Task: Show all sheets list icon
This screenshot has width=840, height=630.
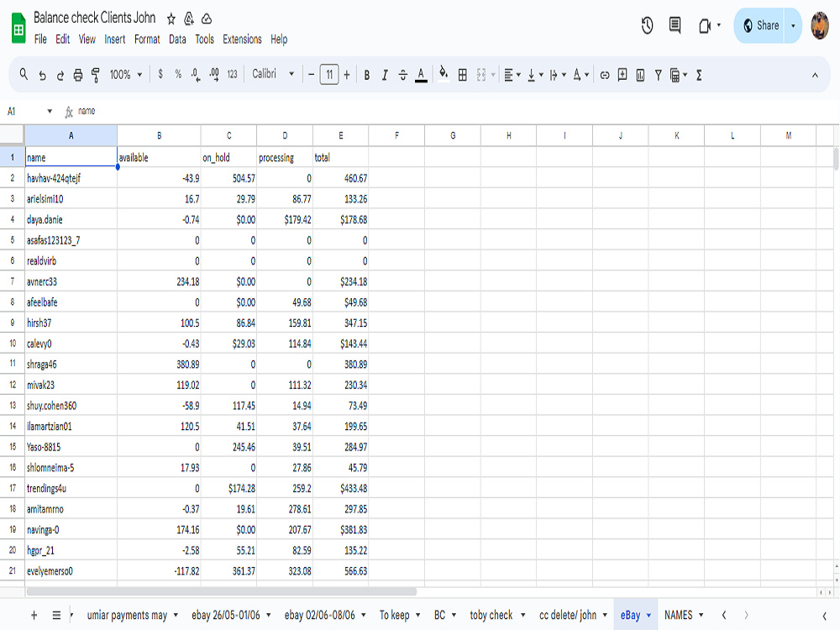Action: [x=56, y=615]
